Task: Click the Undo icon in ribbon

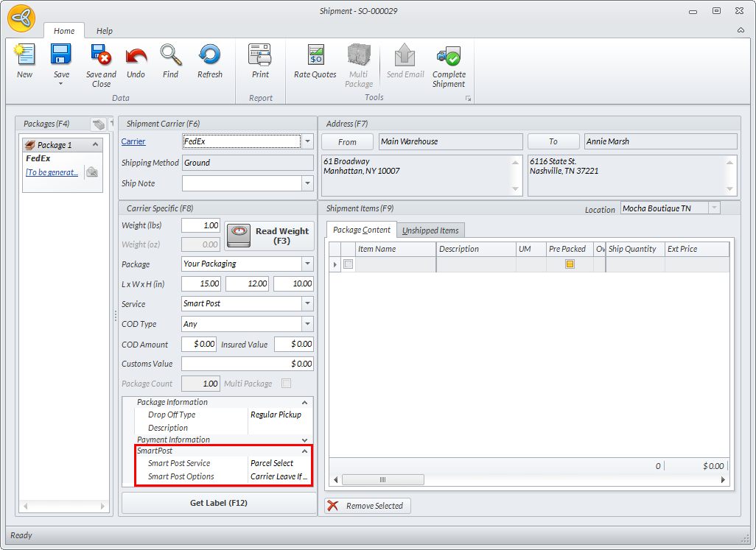Action: [136, 56]
